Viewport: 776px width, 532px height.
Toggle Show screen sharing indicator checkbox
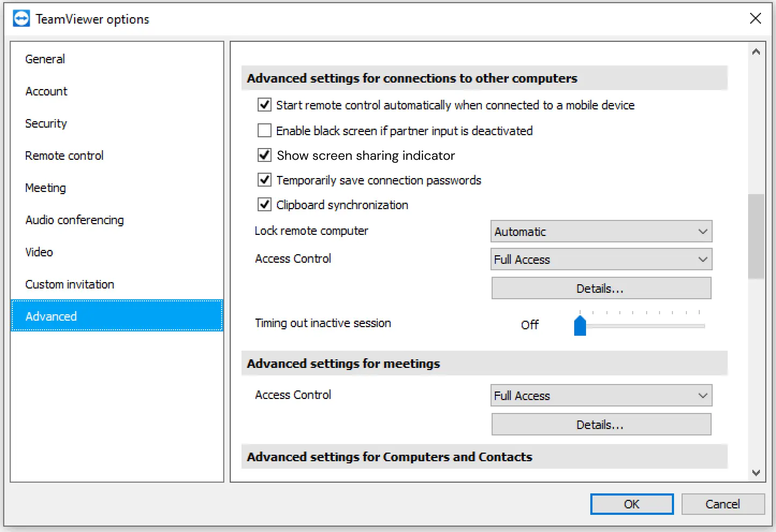point(265,155)
